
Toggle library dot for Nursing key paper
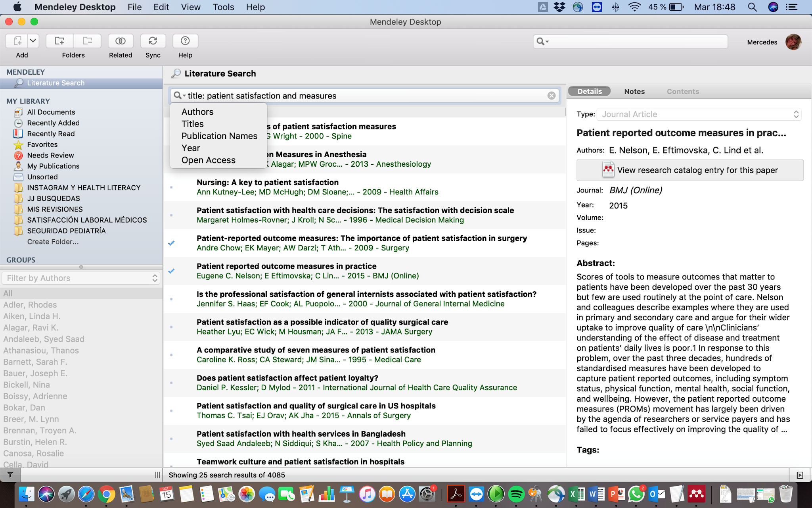[x=171, y=187]
